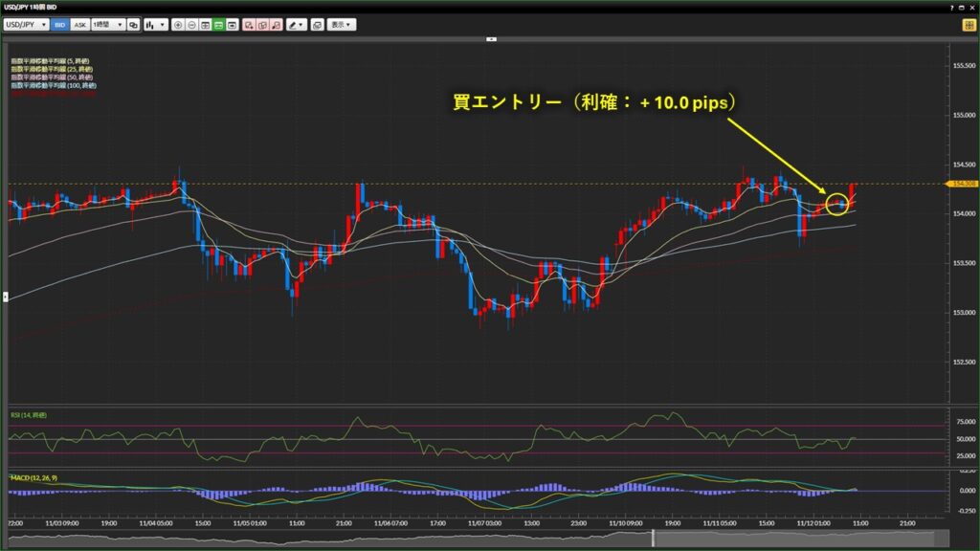The width and height of the screenshot is (980, 551).
Task: Switch price display to ASK
Action: pyautogui.click(x=79, y=25)
